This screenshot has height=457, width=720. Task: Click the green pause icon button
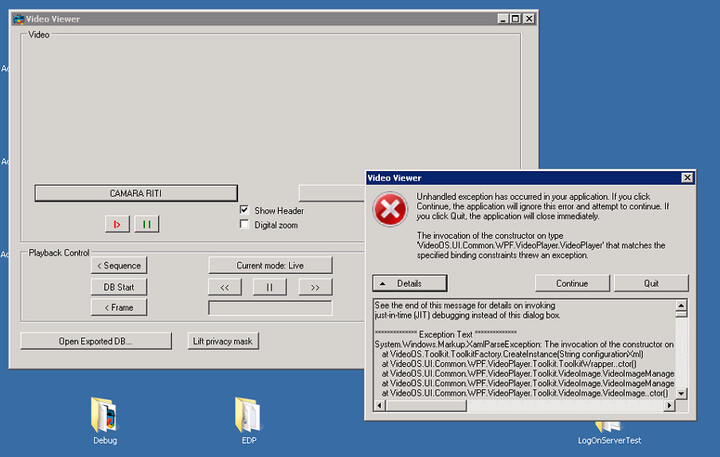146,224
